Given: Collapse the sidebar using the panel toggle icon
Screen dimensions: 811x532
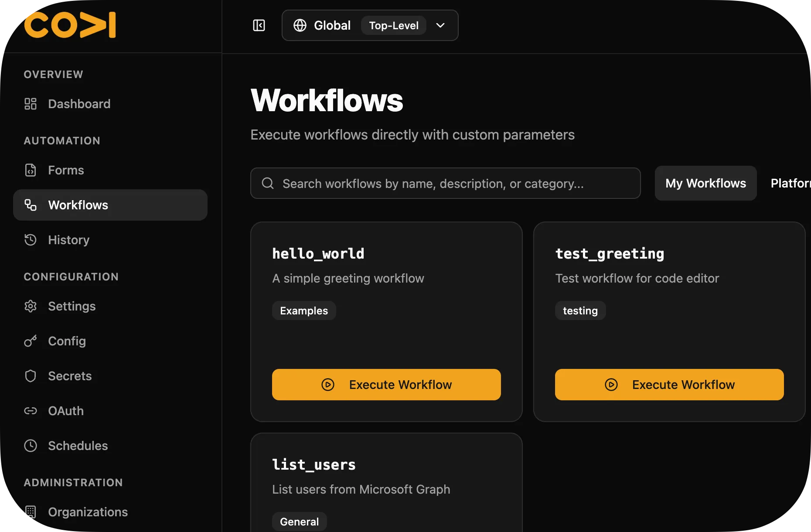Looking at the screenshot, I should pos(259,25).
